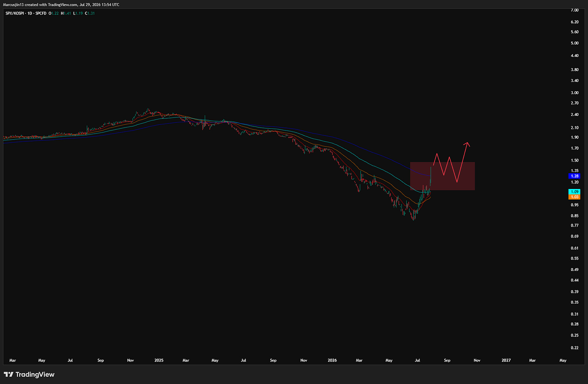Click the 6.20 price axis label

click(574, 22)
